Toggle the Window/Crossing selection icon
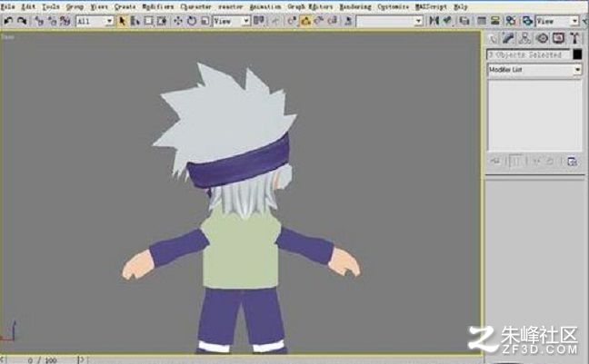Viewport: 589px width, 364px height. tap(162, 21)
